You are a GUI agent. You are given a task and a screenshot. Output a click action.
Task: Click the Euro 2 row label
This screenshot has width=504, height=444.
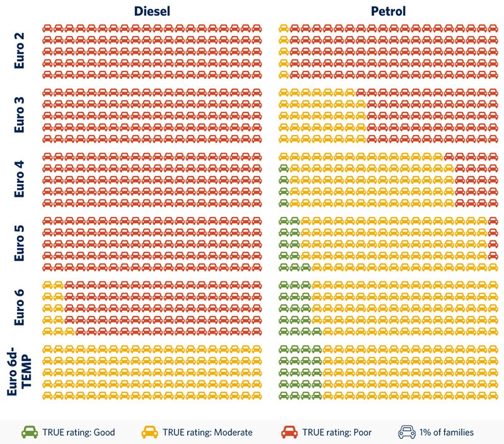[20, 50]
